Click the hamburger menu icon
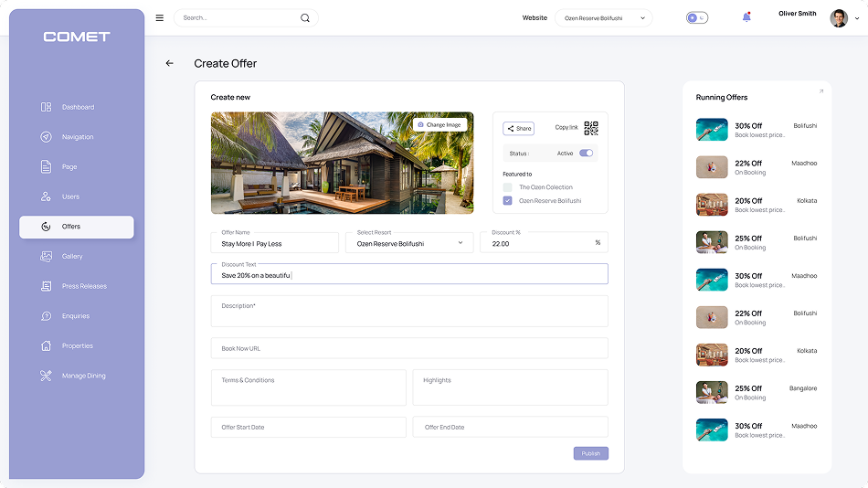 pos(160,18)
